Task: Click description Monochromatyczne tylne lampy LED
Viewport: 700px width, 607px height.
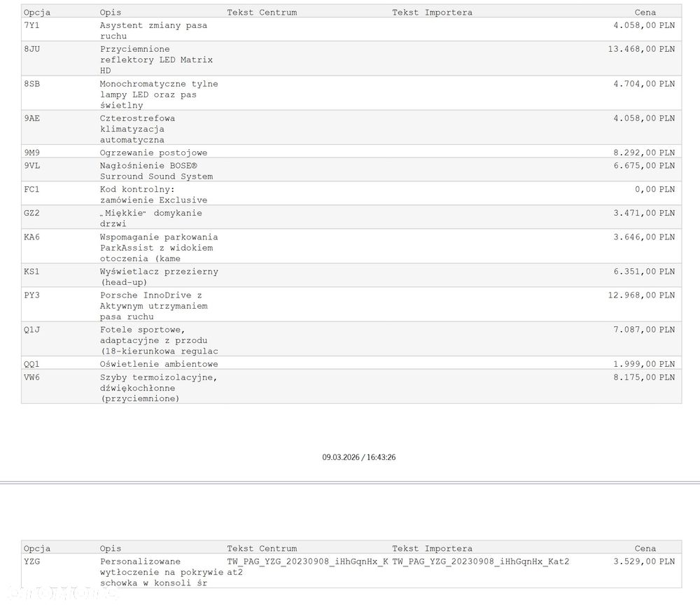Action: [159, 95]
